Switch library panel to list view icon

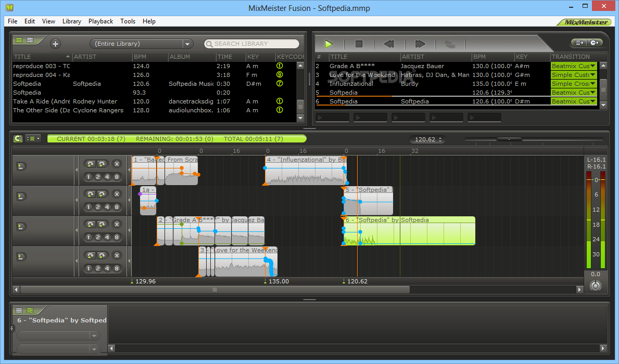tap(19, 40)
